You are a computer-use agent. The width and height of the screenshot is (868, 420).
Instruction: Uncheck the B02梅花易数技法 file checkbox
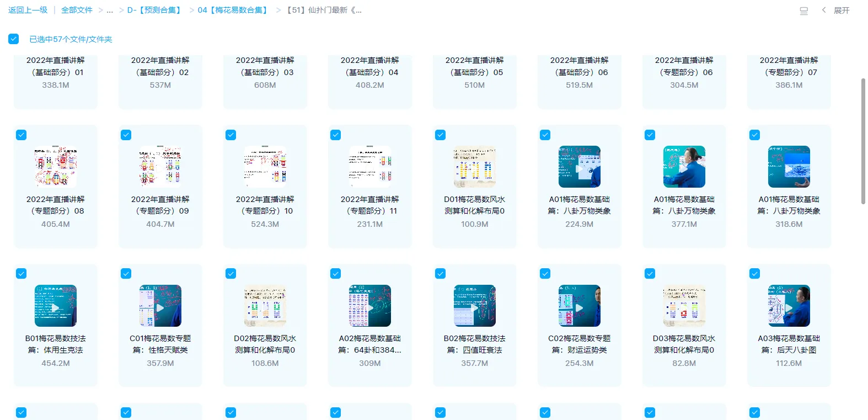[441, 274]
